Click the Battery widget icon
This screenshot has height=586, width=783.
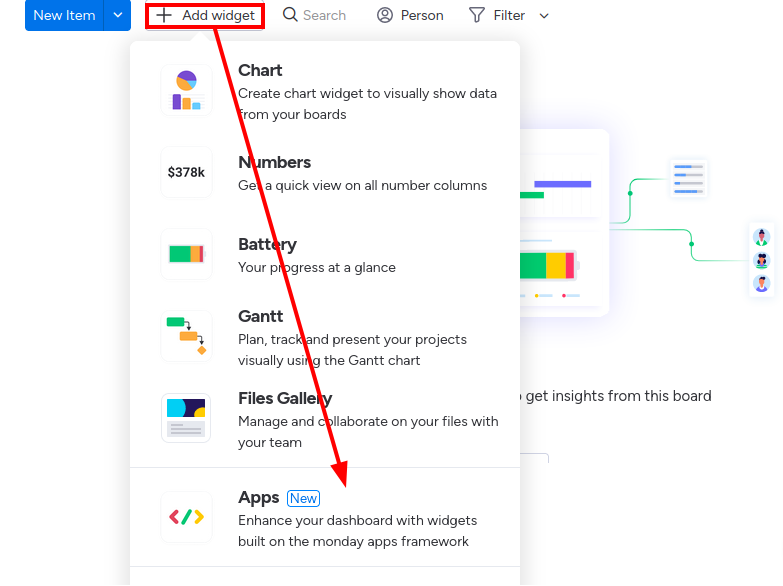186,254
